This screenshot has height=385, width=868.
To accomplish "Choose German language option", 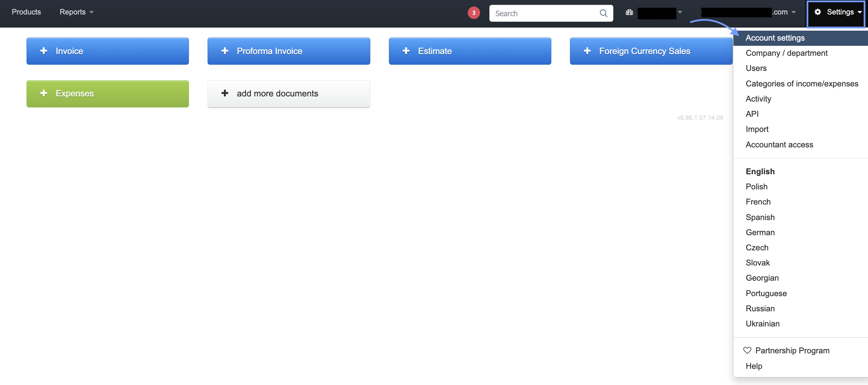I will [x=760, y=232].
